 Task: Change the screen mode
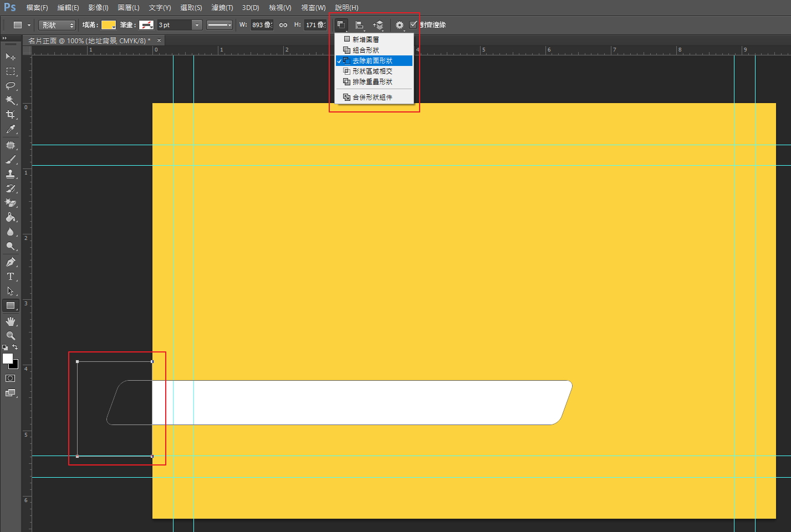tap(11, 393)
